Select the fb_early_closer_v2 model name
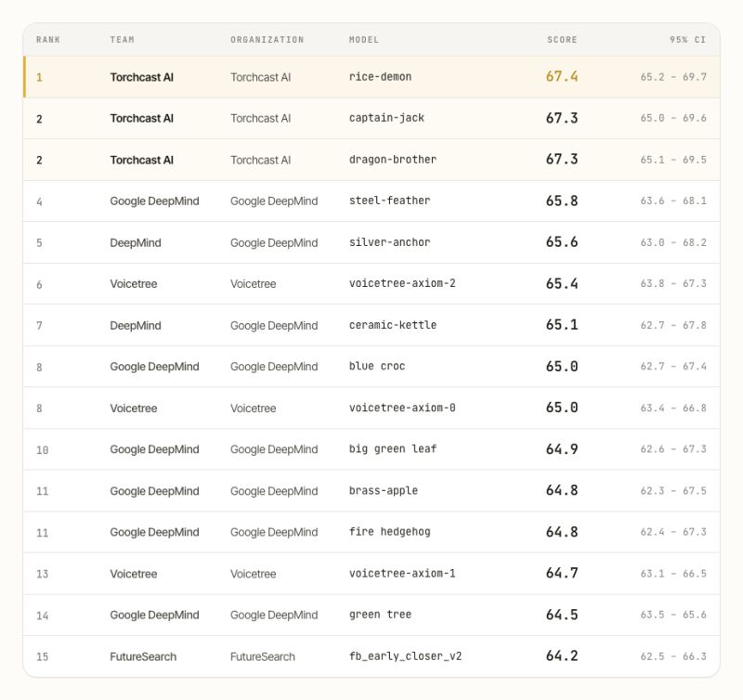 [405, 656]
